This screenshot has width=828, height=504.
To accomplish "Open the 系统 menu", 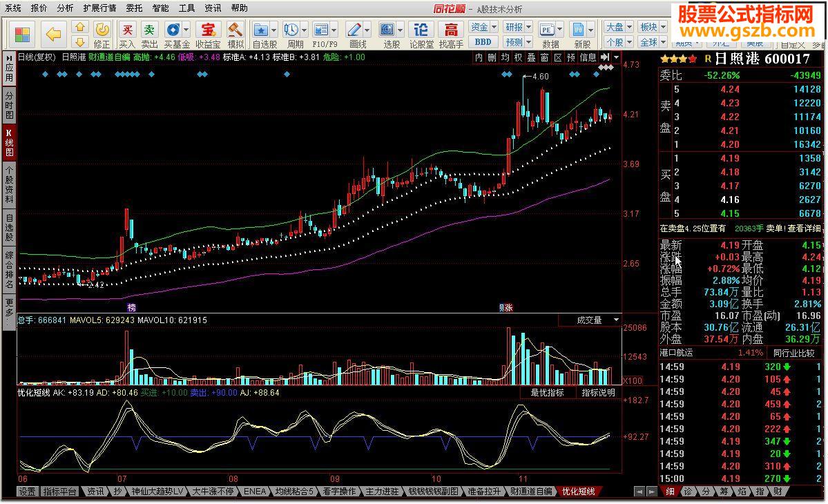I will (x=12, y=8).
